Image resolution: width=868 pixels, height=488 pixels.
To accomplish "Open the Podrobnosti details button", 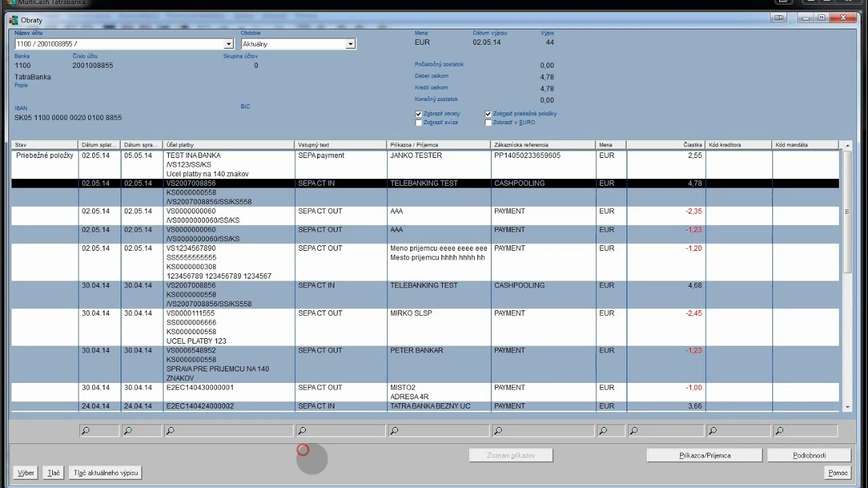I will click(809, 455).
